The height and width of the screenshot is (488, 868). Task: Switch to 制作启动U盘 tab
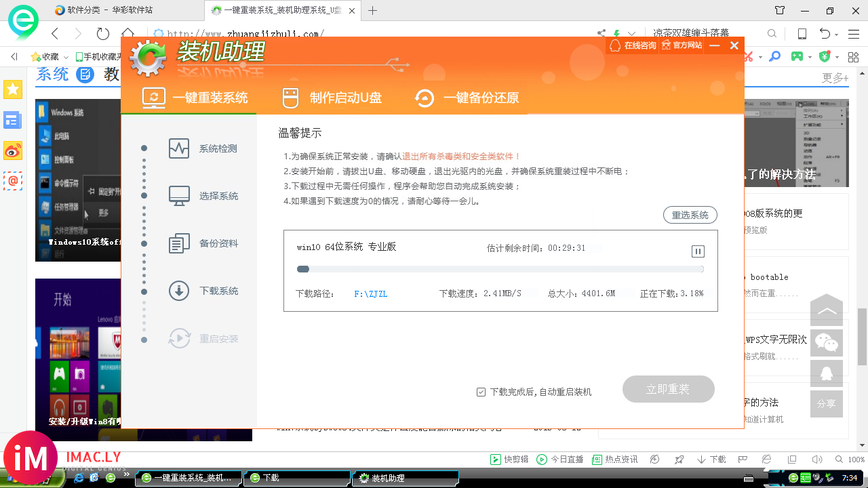(x=332, y=98)
